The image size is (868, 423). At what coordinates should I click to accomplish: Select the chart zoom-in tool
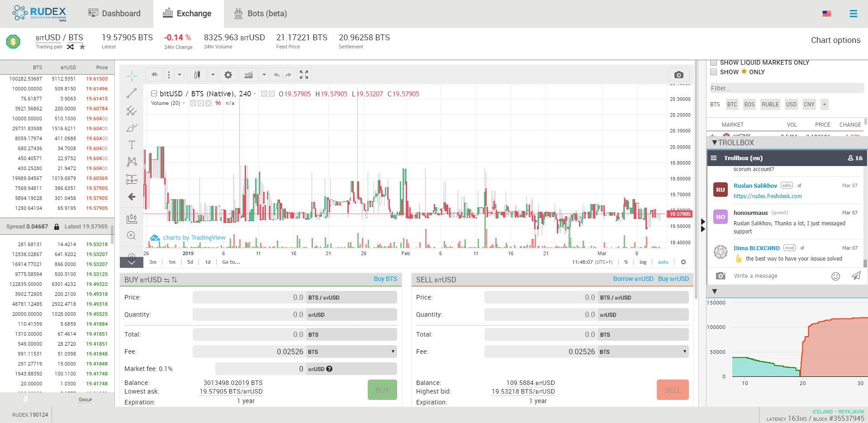click(132, 236)
